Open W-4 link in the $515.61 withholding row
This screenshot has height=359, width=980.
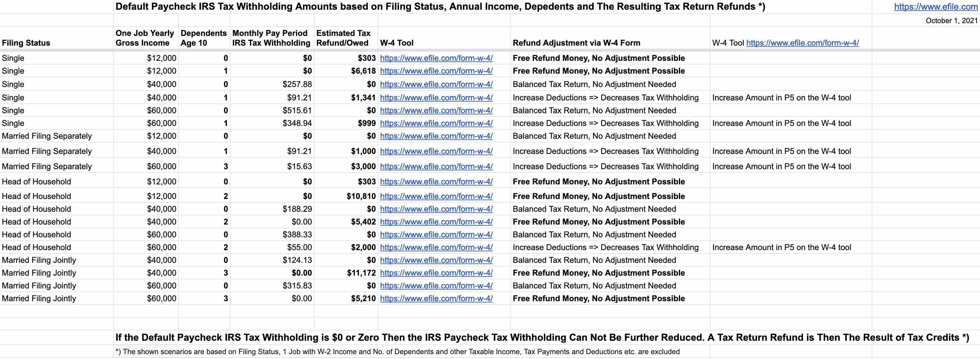[x=436, y=110]
